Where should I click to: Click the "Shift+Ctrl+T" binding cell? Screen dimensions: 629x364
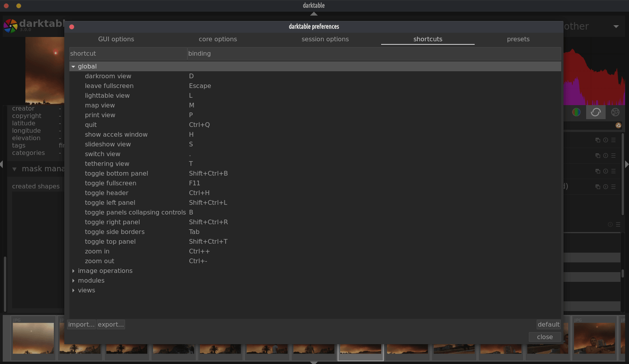tap(208, 242)
